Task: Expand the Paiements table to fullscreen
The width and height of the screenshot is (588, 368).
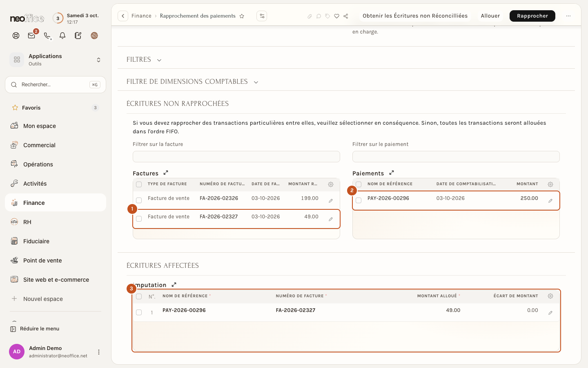Action: (x=392, y=173)
